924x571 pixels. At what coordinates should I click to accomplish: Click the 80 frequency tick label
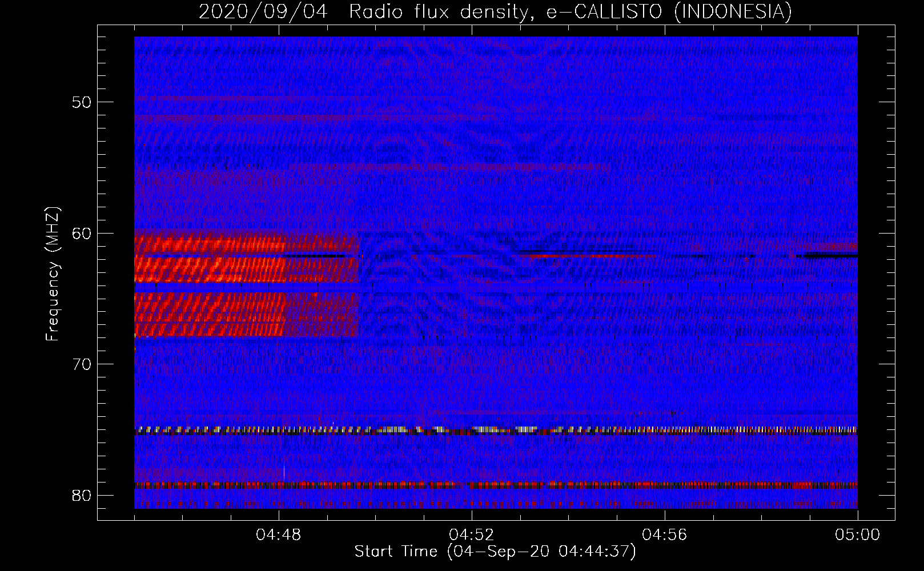click(x=82, y=495)
